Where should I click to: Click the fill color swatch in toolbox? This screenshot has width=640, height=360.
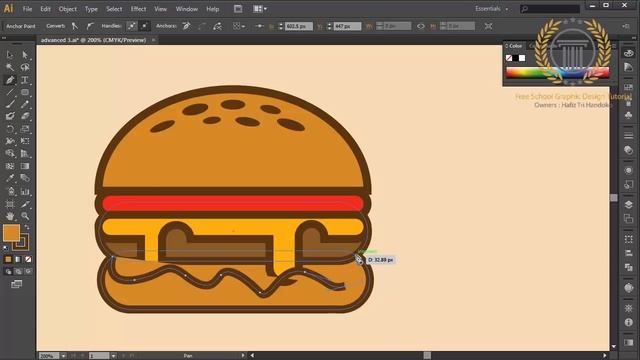coord(11,233)
